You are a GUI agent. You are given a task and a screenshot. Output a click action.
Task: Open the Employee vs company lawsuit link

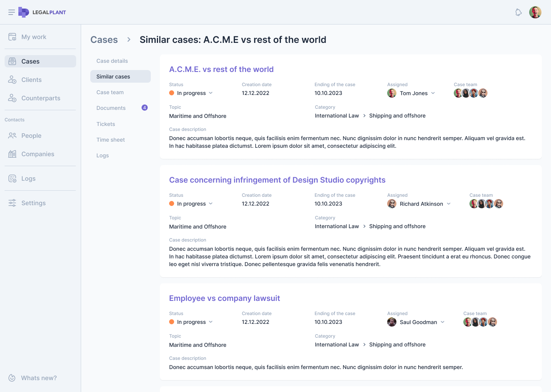tap(224, 298)
